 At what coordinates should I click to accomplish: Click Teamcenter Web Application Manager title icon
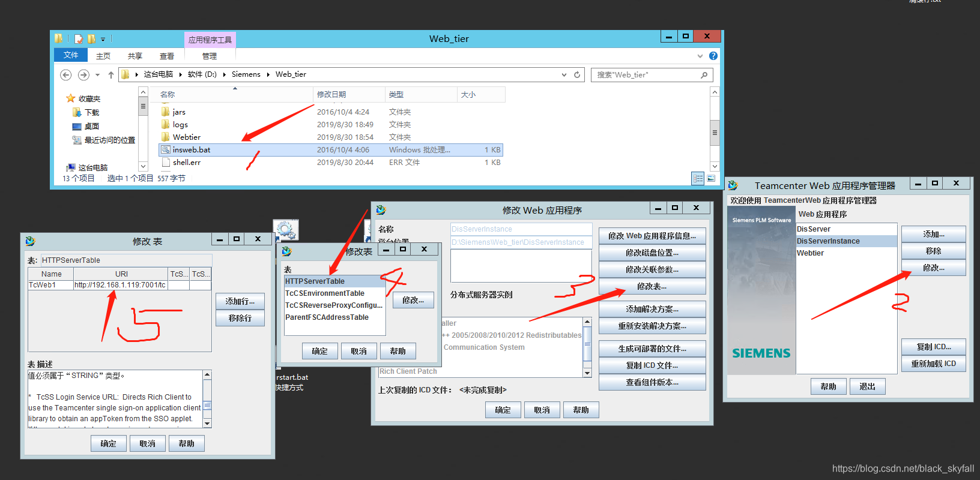733,185
